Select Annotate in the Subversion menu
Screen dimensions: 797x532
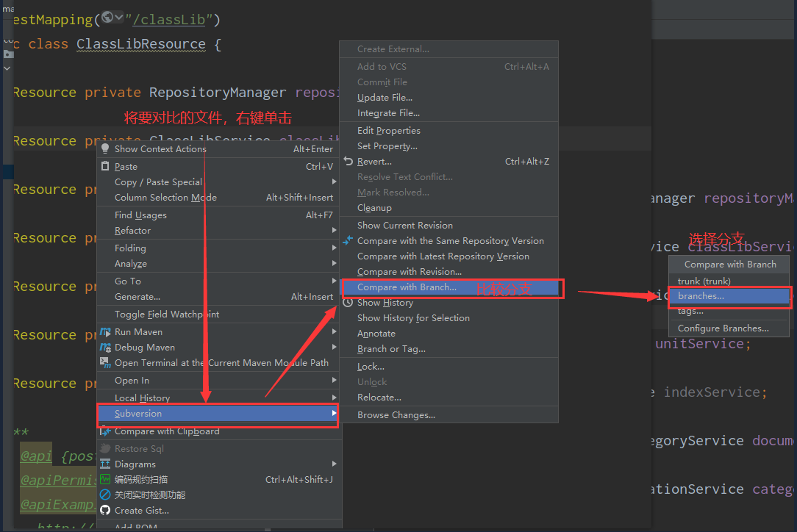click(448, 334)
